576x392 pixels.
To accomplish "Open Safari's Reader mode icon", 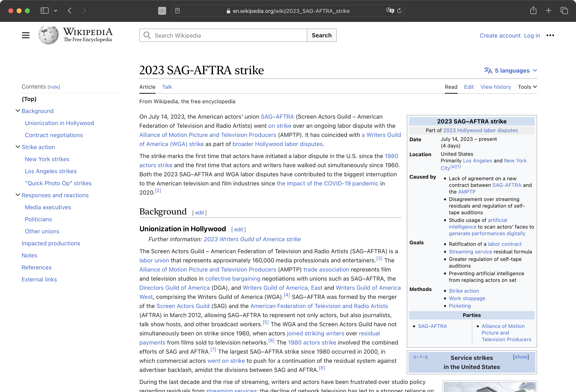I will (x=178, y=11).
